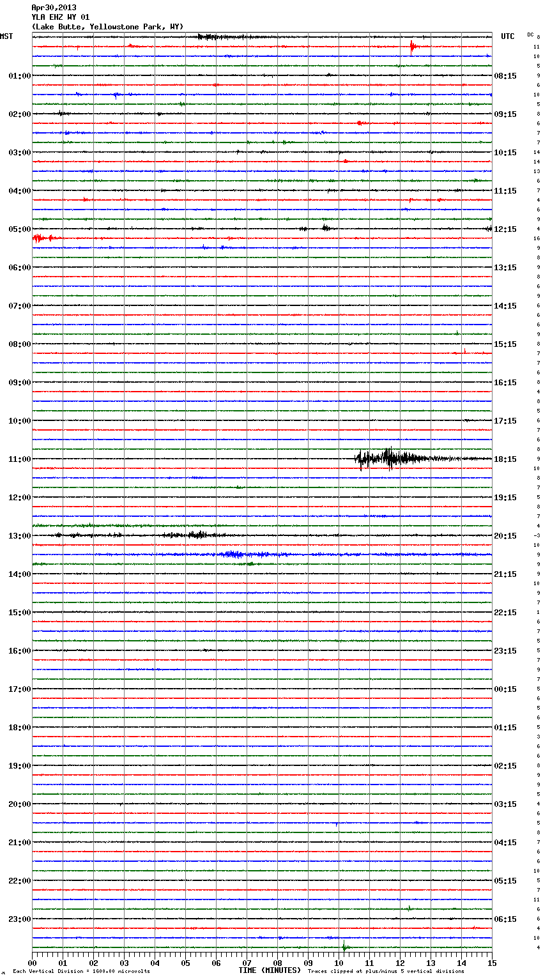
Task: Pick minute 10 on the bottom axis
Action: pos(339,963)
